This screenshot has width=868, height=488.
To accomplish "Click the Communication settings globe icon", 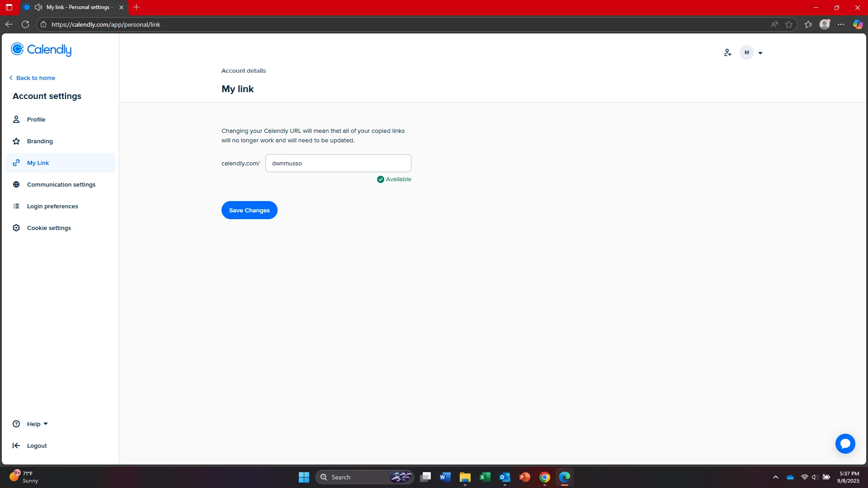I will tap(16, 184).
